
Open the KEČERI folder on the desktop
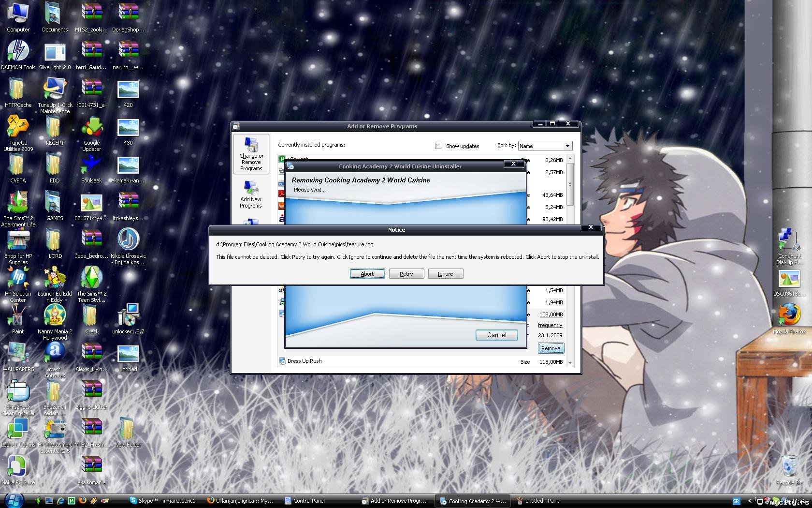coord(55,131)
